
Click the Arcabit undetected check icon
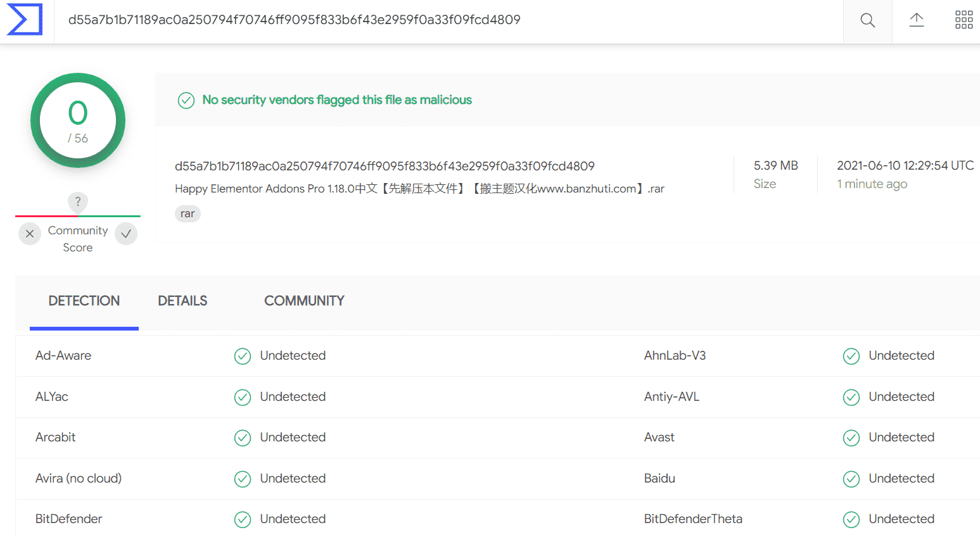coord(243,438)
